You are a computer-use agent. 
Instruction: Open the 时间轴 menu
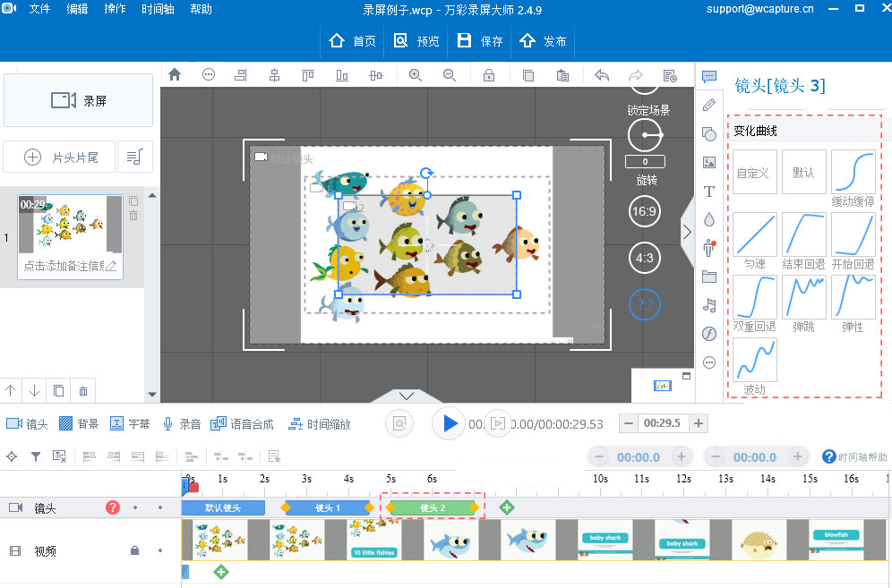pos(158,10)
